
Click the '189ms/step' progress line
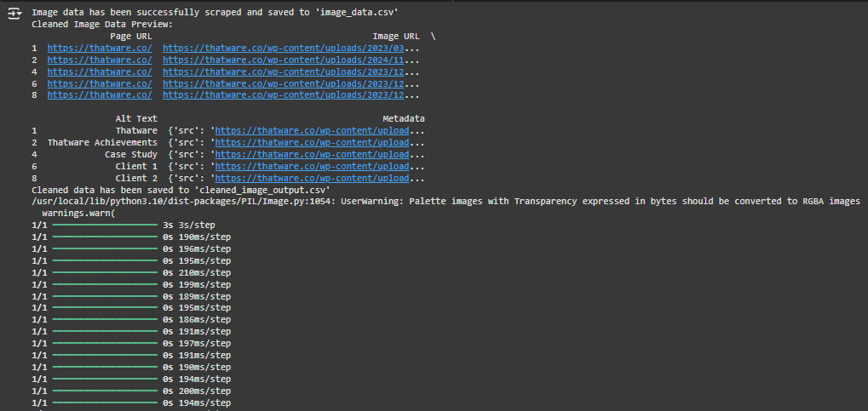pos(131,296)
